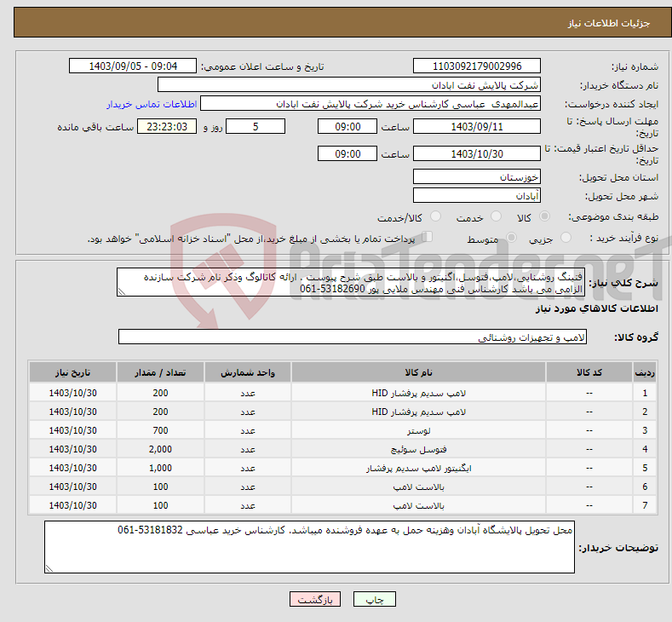Select the ایگنیتور لامپ سدیم پرفشار item
This screenshot has width=672, height=622.
pos(418,468)
